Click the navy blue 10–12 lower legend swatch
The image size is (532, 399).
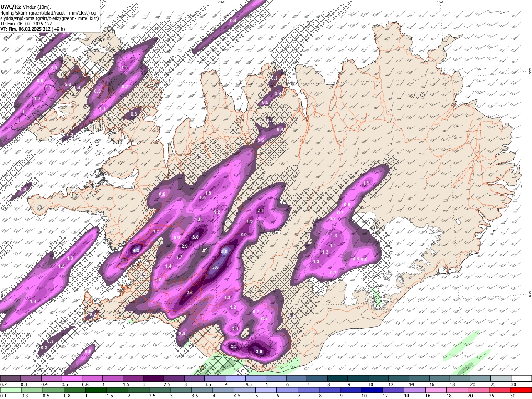tap(372, 390)
